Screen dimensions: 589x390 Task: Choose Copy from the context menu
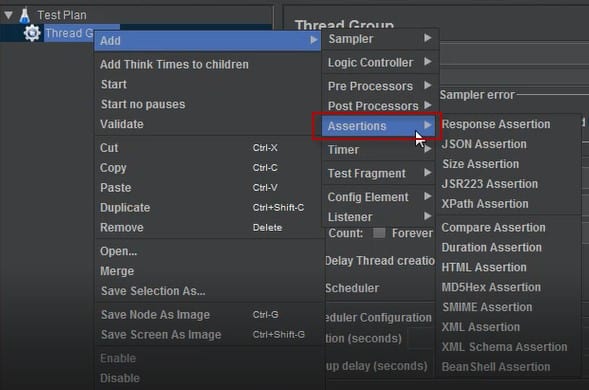point(208,168)
